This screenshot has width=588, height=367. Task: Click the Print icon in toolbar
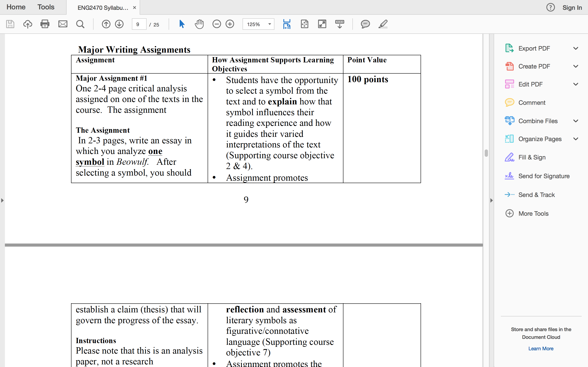tap(45, 24)
